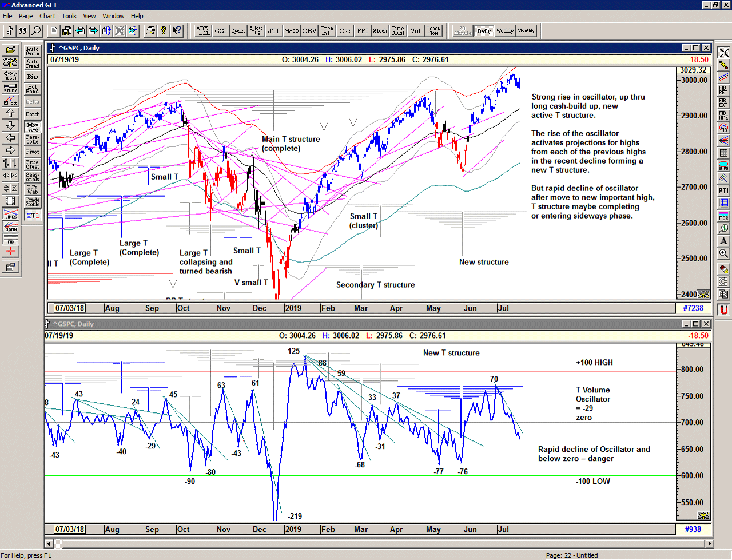Toggle the LINES drawing option
Image resolution: width=732 pixels, height=560 pixels.
10,215
